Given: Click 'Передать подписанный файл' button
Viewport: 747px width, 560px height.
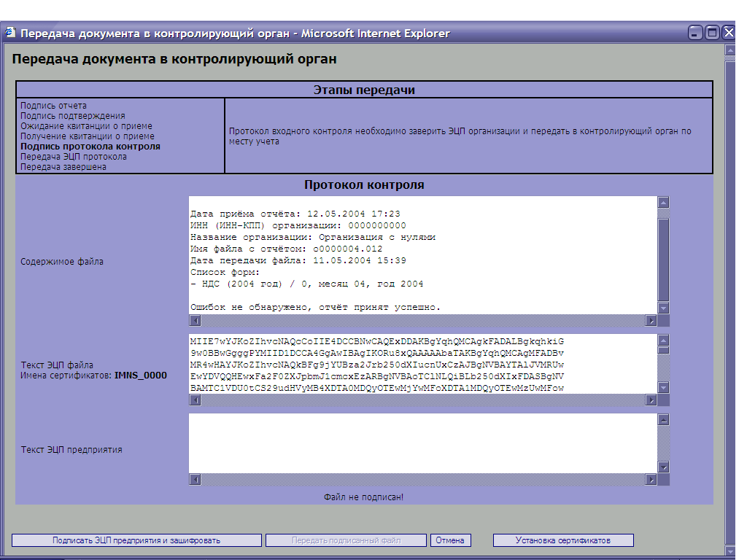Looking at the screenshot, I should point(346,540).
